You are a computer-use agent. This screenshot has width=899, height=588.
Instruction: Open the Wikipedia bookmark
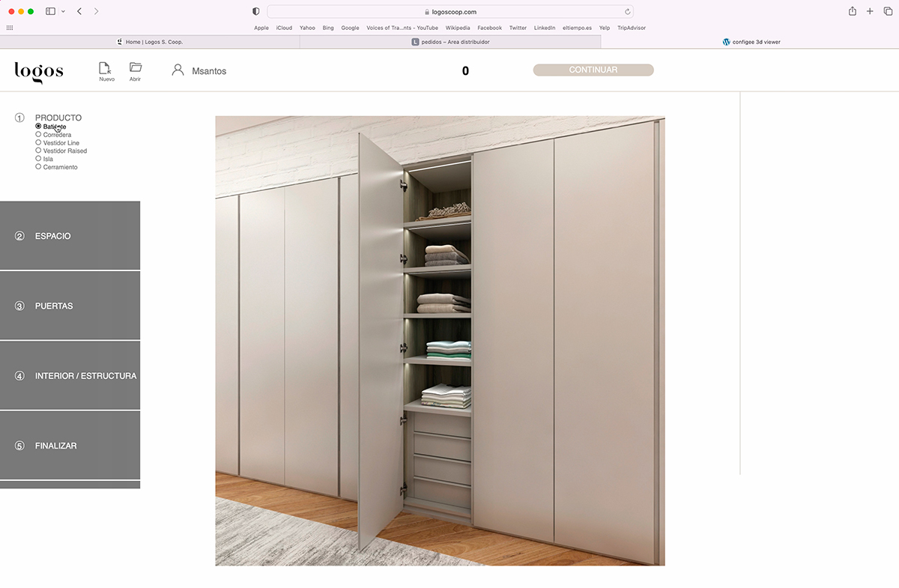(x=458, y=28)
